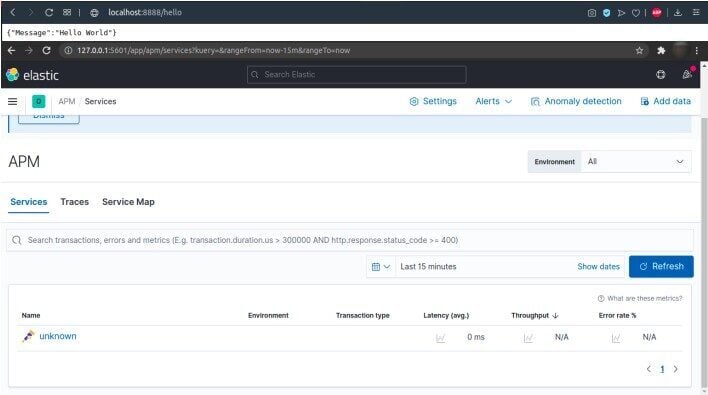Switch to the Services tab
708x395 pixels.
point(29,202)
